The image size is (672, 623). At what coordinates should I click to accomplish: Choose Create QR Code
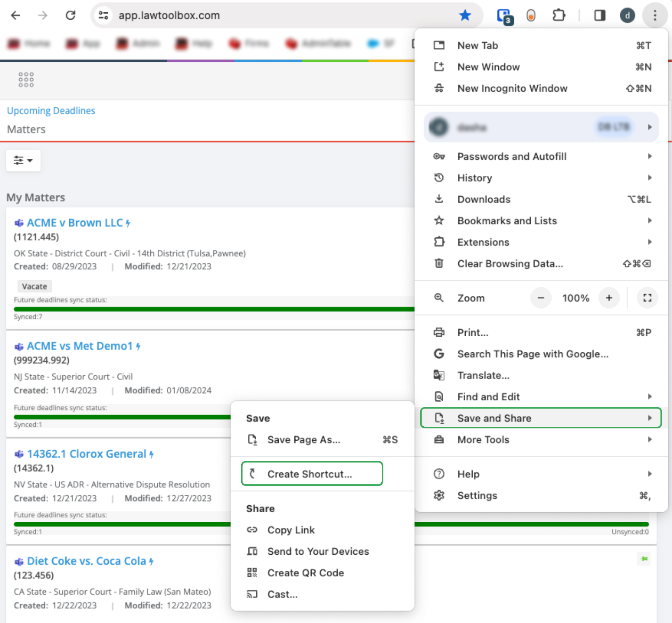pos(322,573)
